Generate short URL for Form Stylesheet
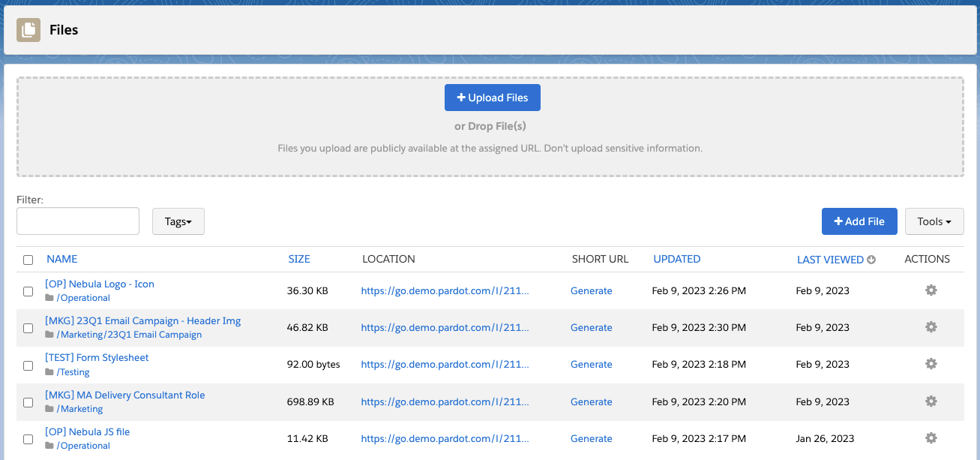Screen dimensions: 980x460 point(591,364)
